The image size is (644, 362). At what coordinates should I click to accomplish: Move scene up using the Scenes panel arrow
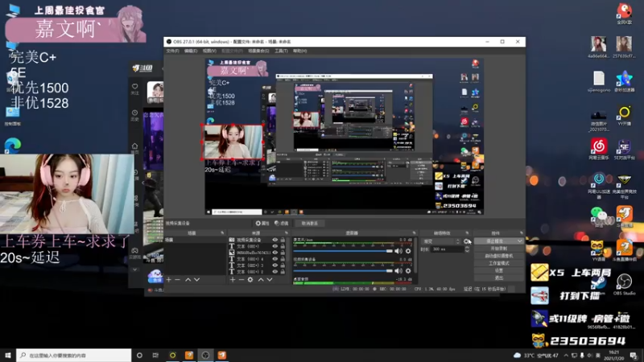coord(188,279)
